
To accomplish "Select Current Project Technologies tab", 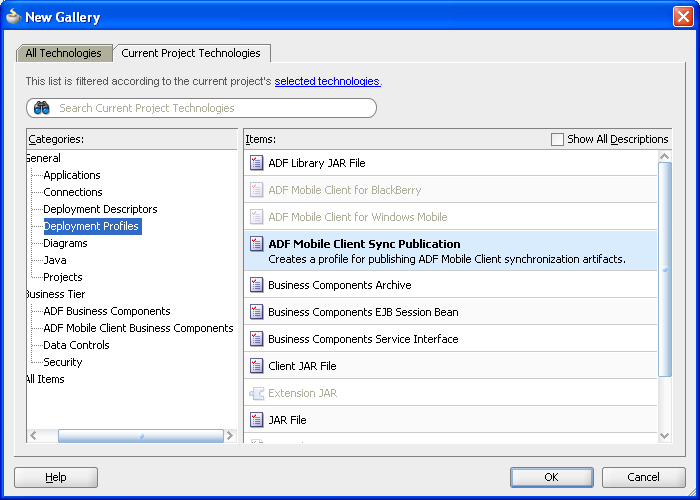I will (x=191, y=53).
